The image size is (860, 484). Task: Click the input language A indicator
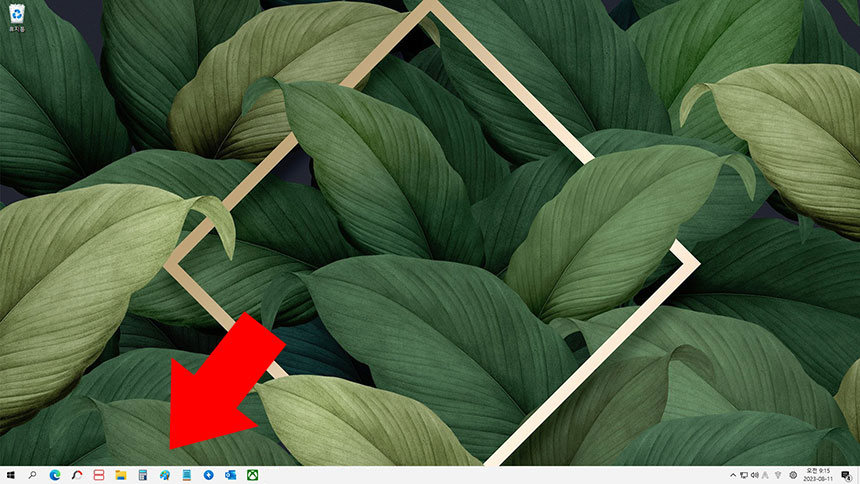tap(766, 475)
